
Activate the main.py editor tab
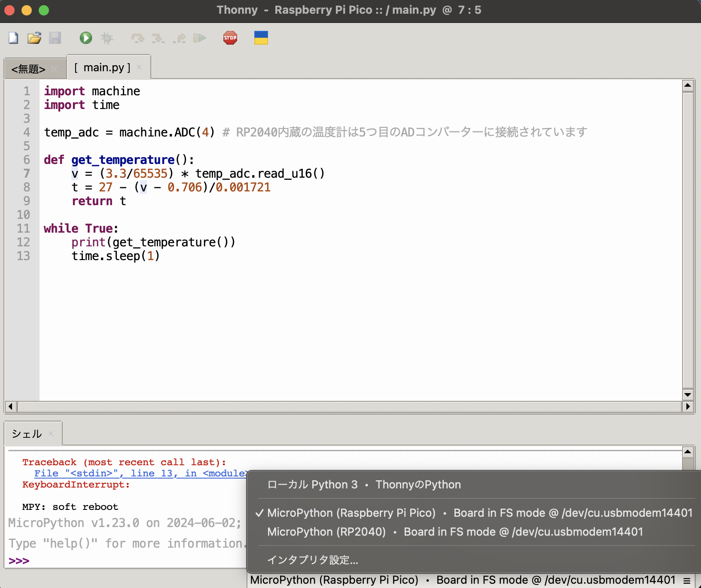point(103,67)
